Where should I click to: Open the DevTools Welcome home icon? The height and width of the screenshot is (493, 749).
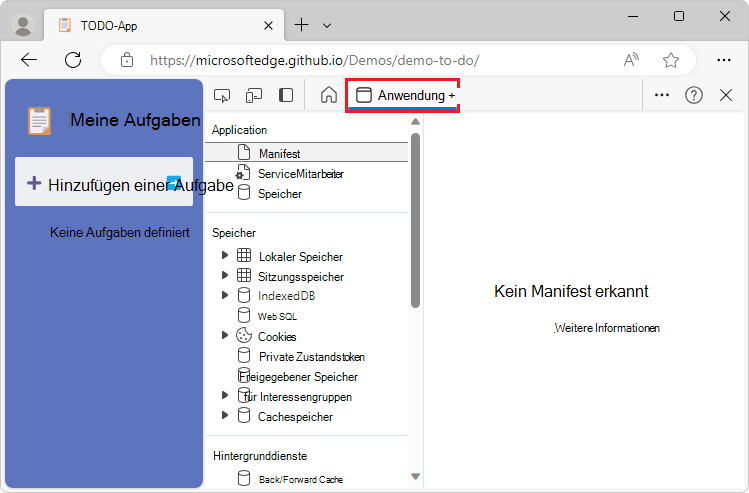[329, 95]
